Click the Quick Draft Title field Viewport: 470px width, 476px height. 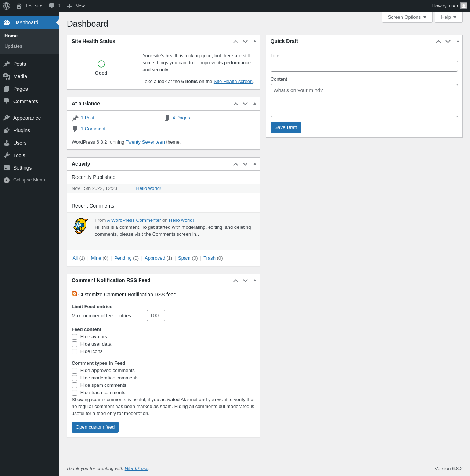(x=364, y=66)
